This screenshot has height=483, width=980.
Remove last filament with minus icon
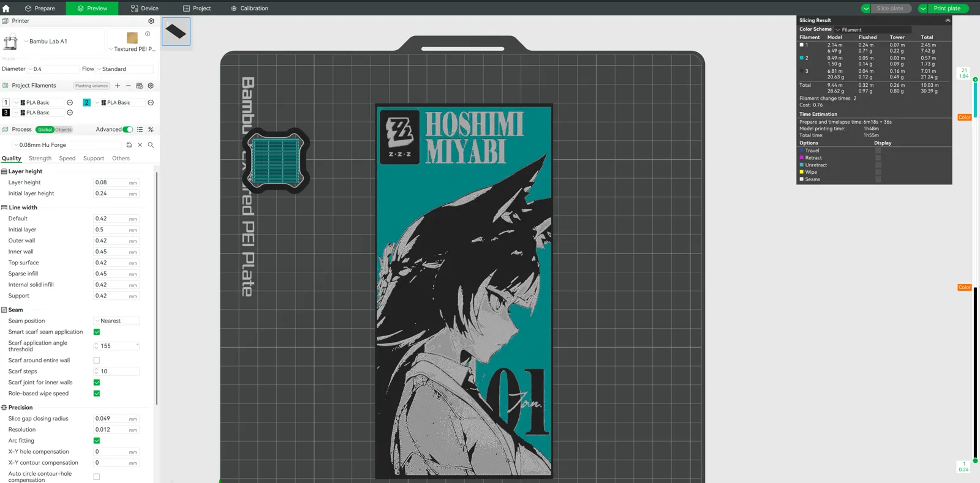pyautogui.click(x=128, y=86)
